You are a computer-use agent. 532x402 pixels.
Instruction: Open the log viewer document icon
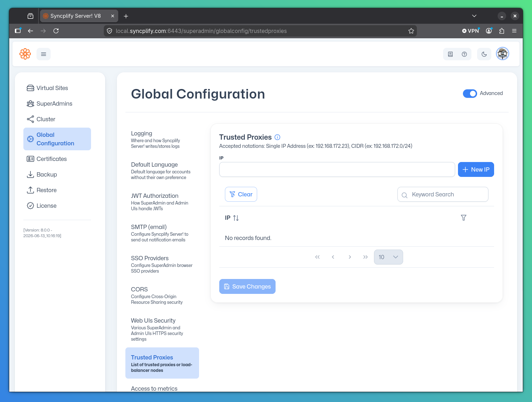tap(450, 54)
